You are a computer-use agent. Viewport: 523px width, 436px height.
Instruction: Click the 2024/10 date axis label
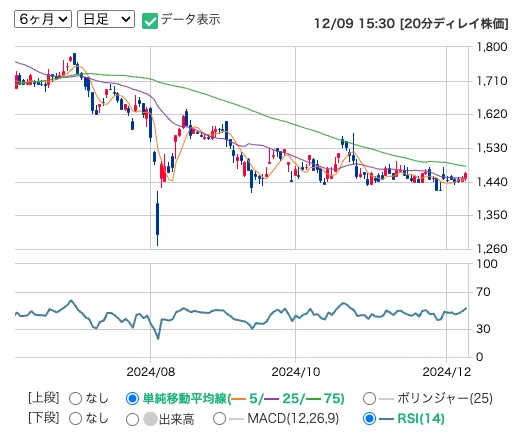click(296, 372)
